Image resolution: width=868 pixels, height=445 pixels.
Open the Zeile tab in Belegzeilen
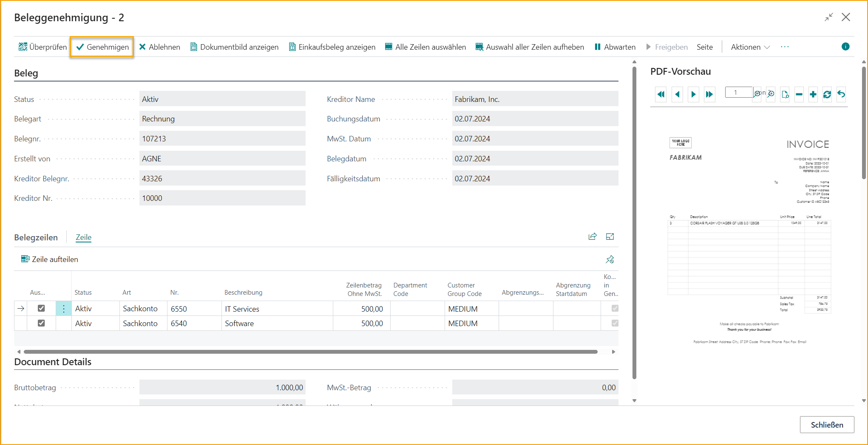point(83,237)
